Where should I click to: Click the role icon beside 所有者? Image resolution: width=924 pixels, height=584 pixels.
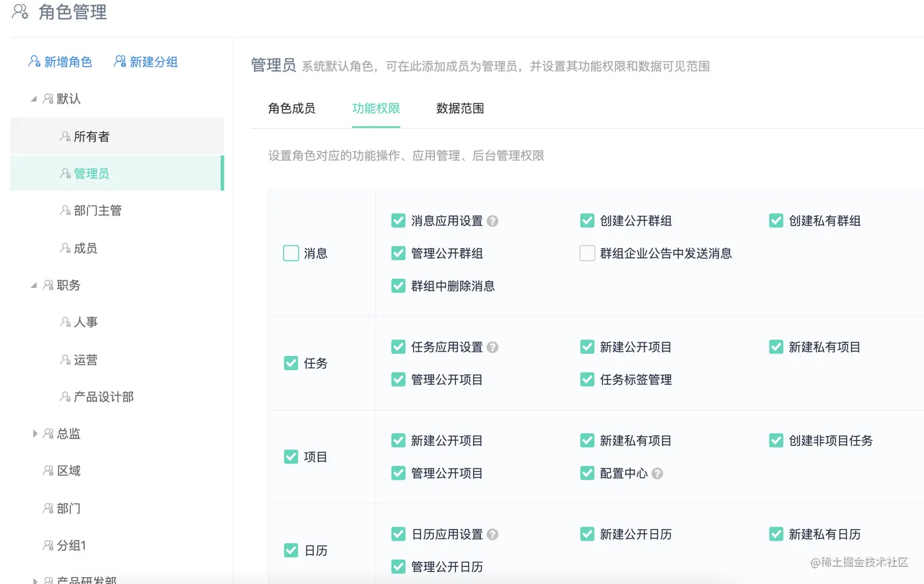point(65,137)
